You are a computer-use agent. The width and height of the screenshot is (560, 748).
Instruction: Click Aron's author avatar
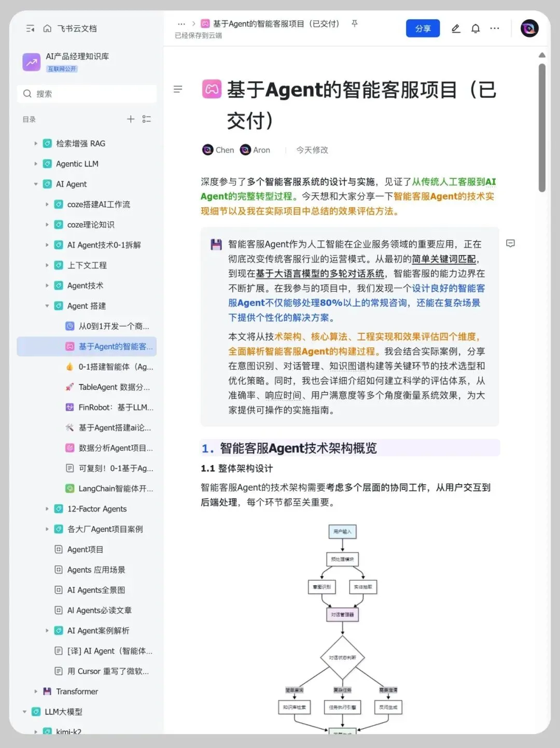pos(245,150)
